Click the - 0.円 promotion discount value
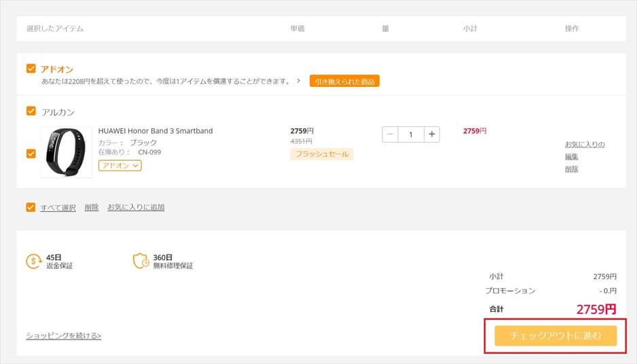637x364 pixels. (x=608, y=291)
